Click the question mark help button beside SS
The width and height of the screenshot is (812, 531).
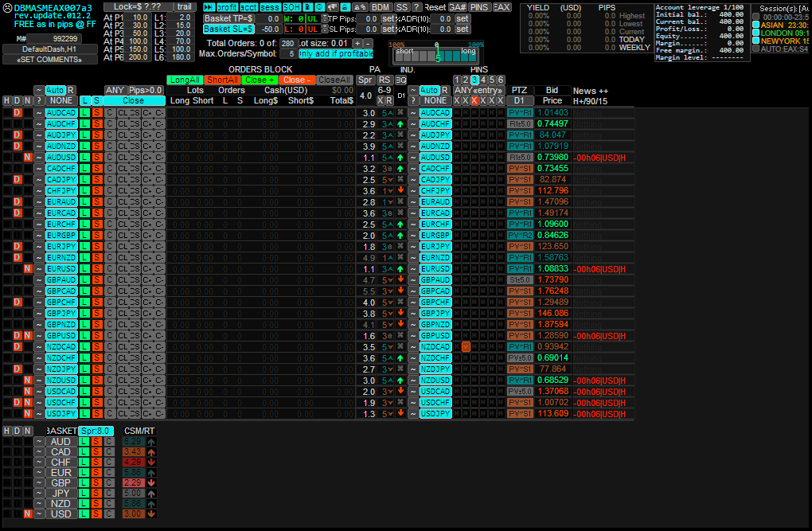417,7
